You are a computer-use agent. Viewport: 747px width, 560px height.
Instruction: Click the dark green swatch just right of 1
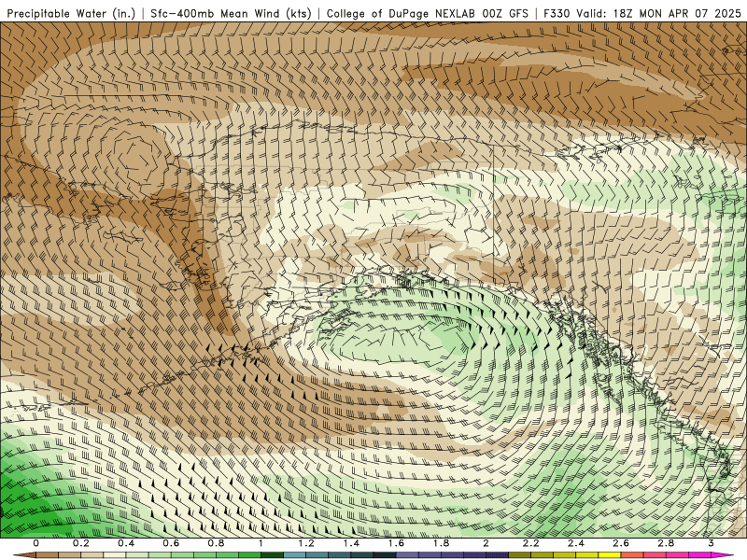pyautogui.click(x=273, y=556)
